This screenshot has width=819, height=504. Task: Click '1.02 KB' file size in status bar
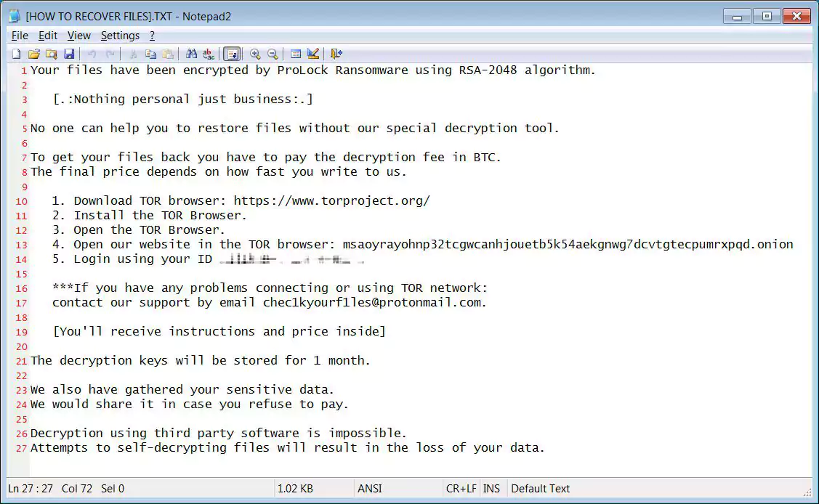295,488
